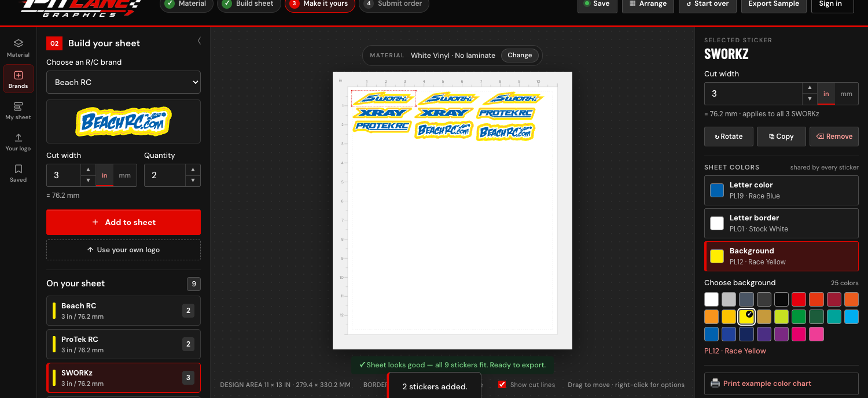Remove the selected SWORKz sticker

pyautogui.click(x=834, y=137)
